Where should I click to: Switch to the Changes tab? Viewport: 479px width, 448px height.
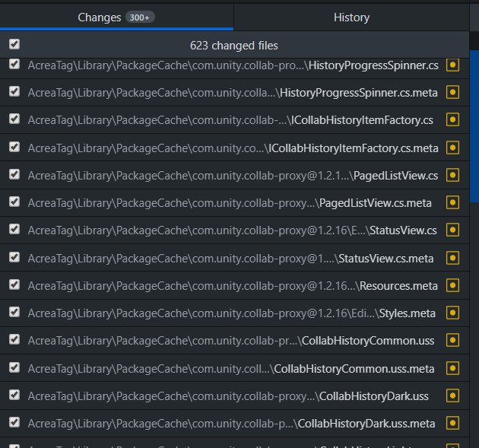(x=116, y=17)
